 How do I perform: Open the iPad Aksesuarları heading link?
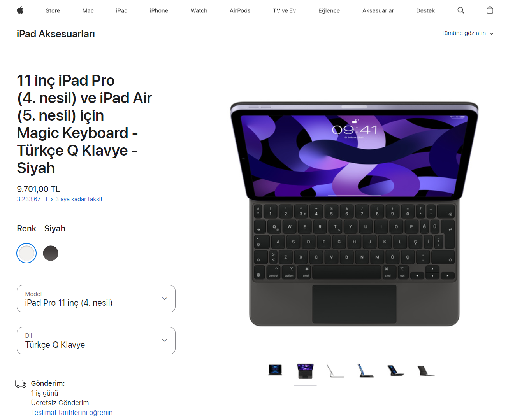click(56, 34)
